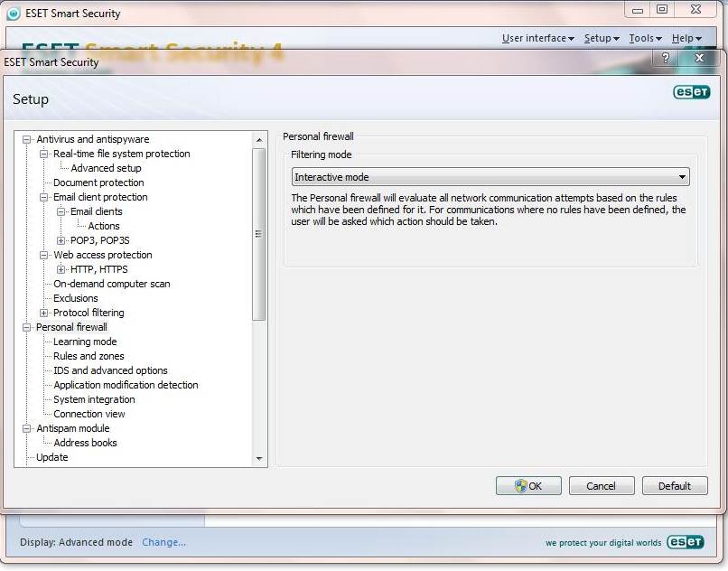The image size is (728, 571).
Task: Select Update in the setup tree
Action: point(52,457)
